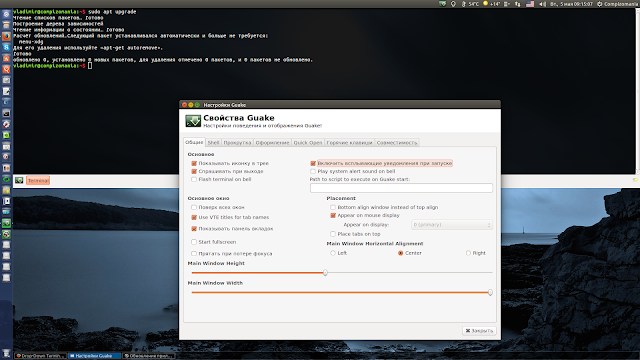Open the network connections indicator
This screenshot has height=360, width=640.
[x=518, y=4]
